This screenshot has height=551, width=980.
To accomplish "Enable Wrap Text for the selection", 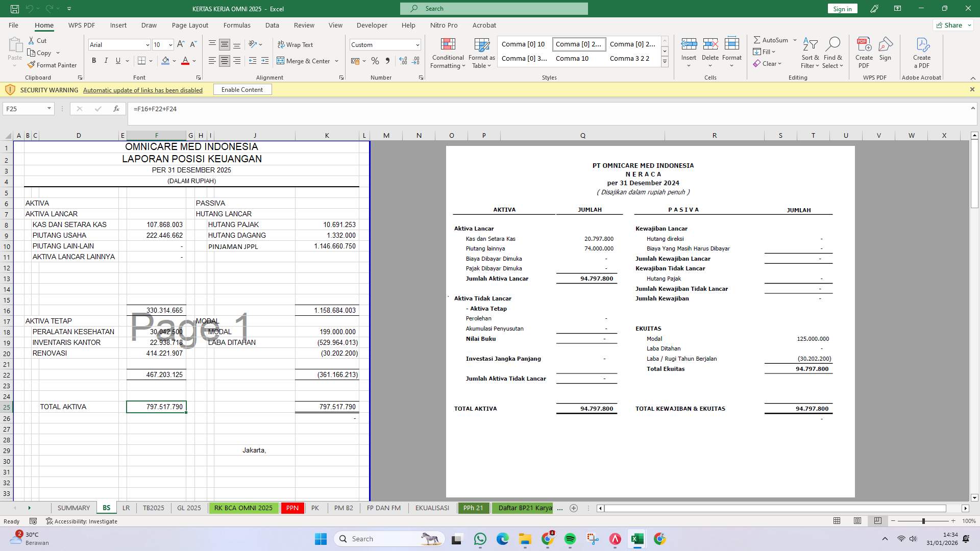I will pos(296,44).
